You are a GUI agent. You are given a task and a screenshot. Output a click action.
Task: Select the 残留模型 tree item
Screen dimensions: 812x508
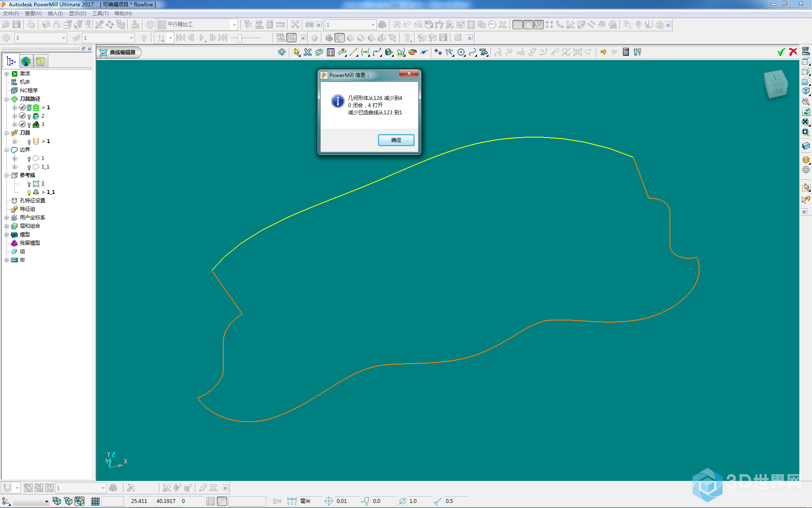[x=30, y=243]
